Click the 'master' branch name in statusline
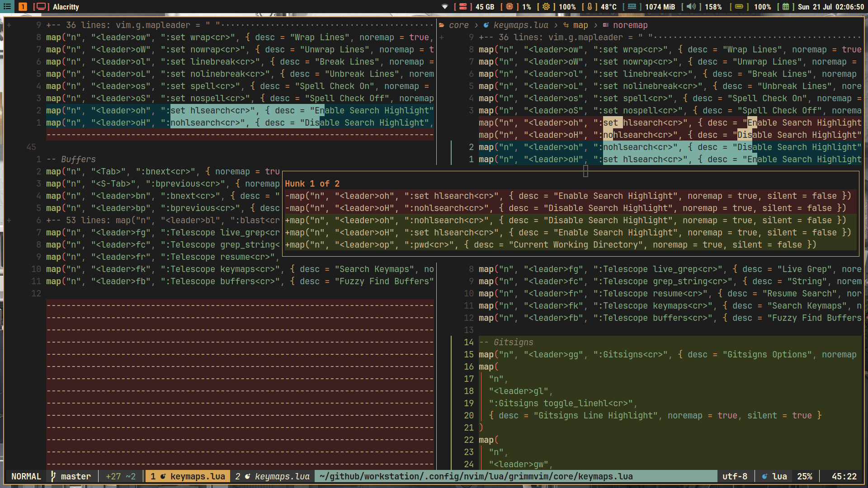Screen dimensions: 868x488 (76, 476)
